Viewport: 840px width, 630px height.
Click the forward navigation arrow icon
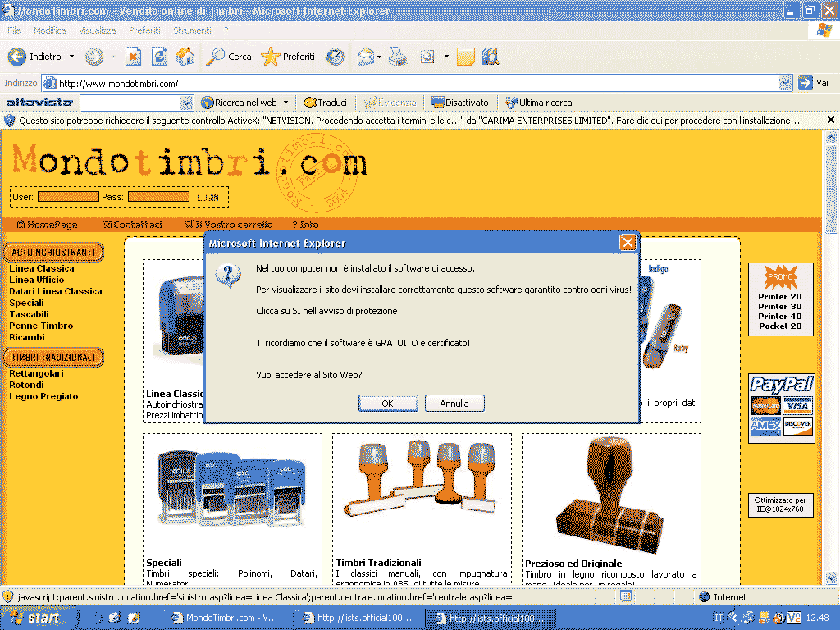click(x=94, y=57)
